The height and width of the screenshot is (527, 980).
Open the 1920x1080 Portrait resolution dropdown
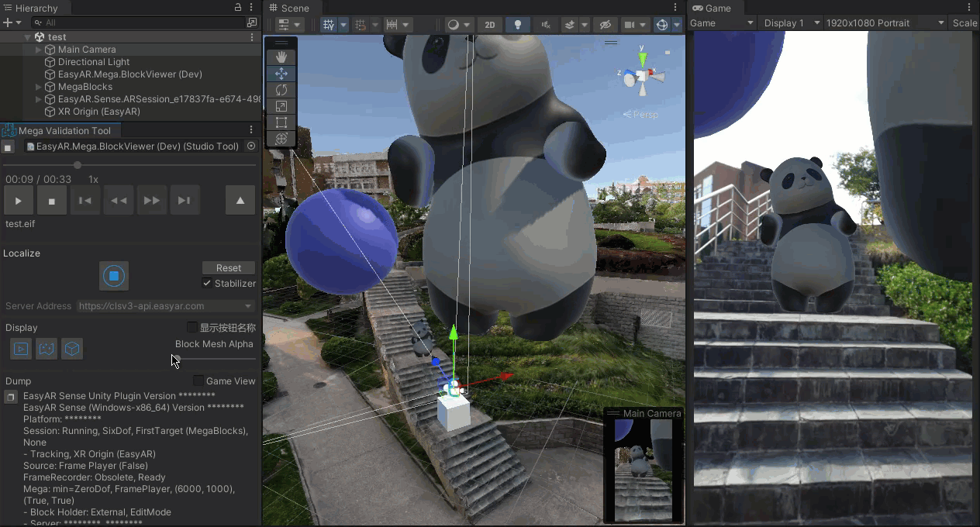pos(885,23)
